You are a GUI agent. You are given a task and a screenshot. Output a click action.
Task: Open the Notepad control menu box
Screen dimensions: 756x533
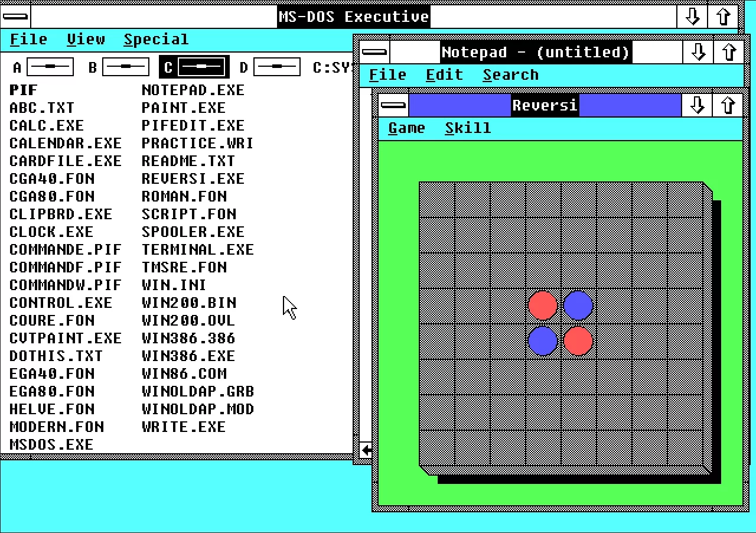(x=374, y=53)
